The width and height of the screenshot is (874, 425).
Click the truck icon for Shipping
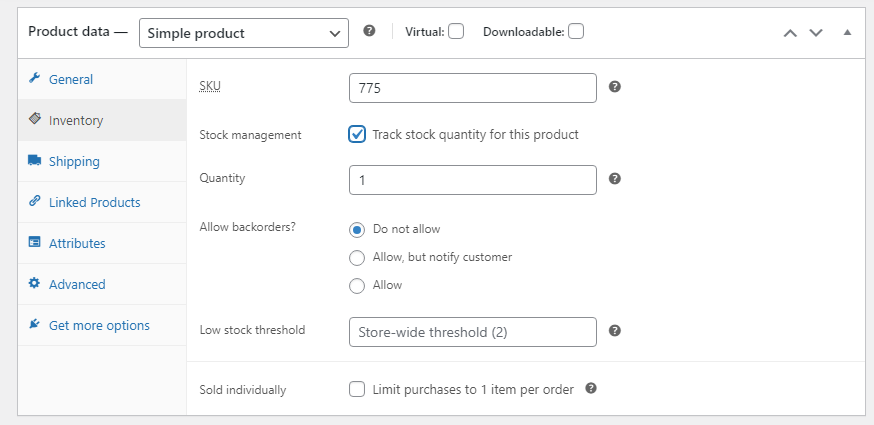click(34, 161)
